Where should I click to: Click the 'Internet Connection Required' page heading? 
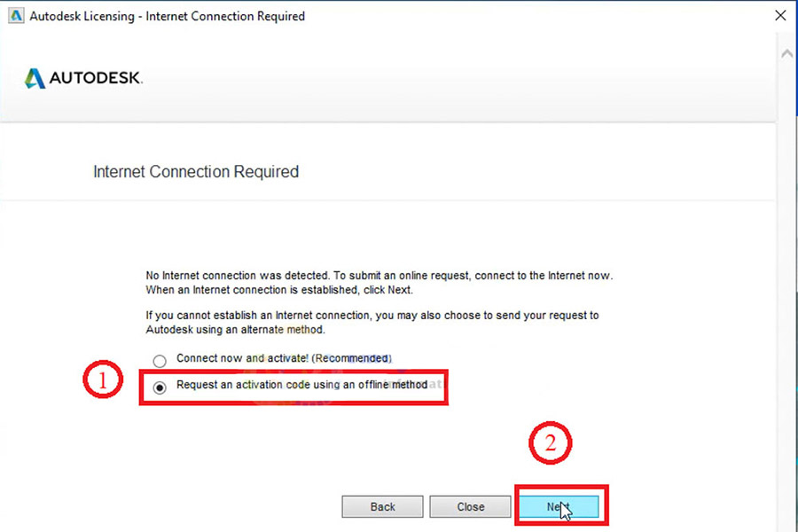[x=196, y=171]
